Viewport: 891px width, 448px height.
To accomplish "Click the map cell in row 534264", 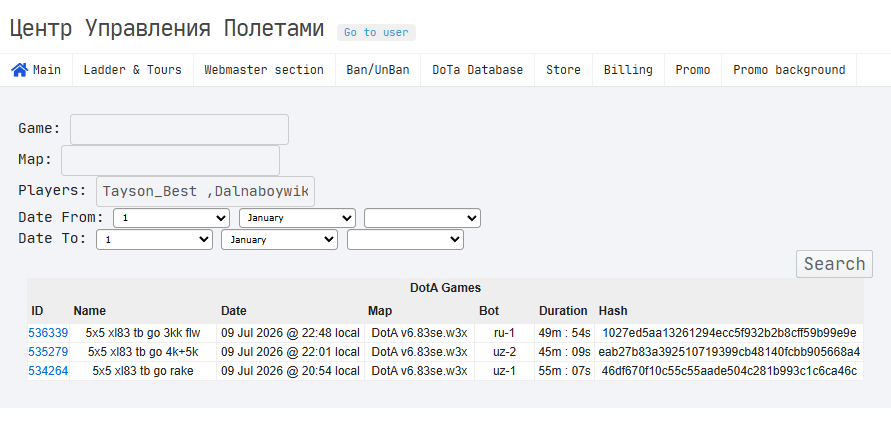I will (x=419, y=371).
